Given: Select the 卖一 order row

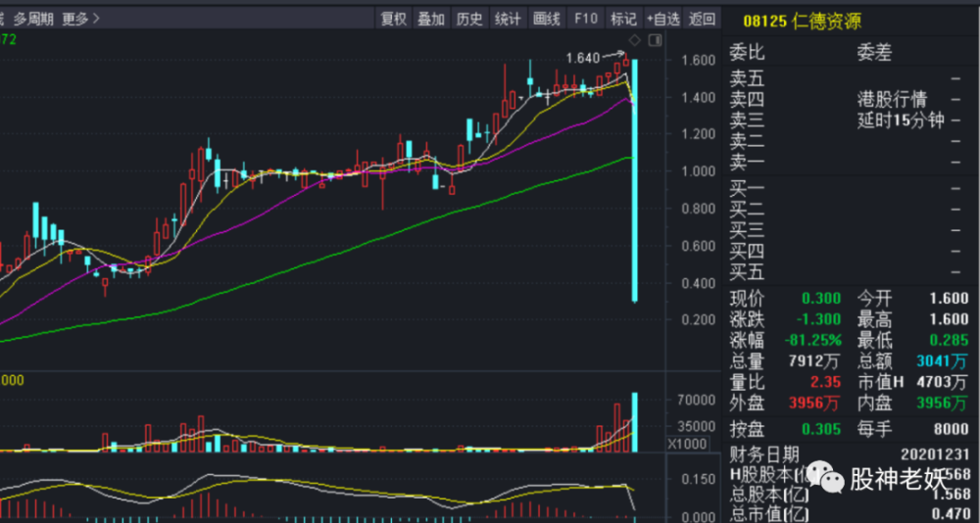Looking at the screenshot, I should (847, 162).
